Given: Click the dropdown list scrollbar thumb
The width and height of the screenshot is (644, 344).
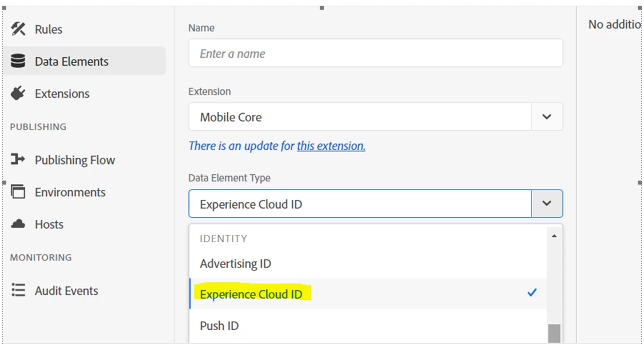Looking at the screenshot, I should coord(553,333).
